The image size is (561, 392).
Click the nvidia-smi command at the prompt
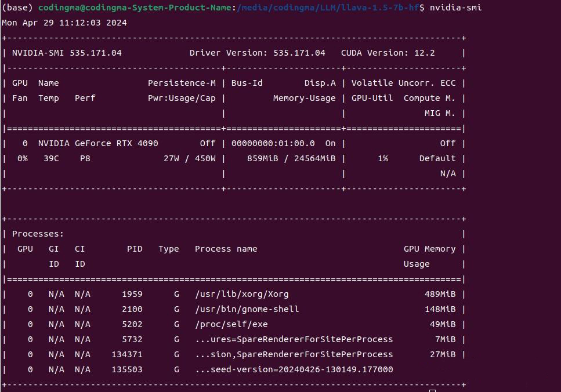point(455,8)
